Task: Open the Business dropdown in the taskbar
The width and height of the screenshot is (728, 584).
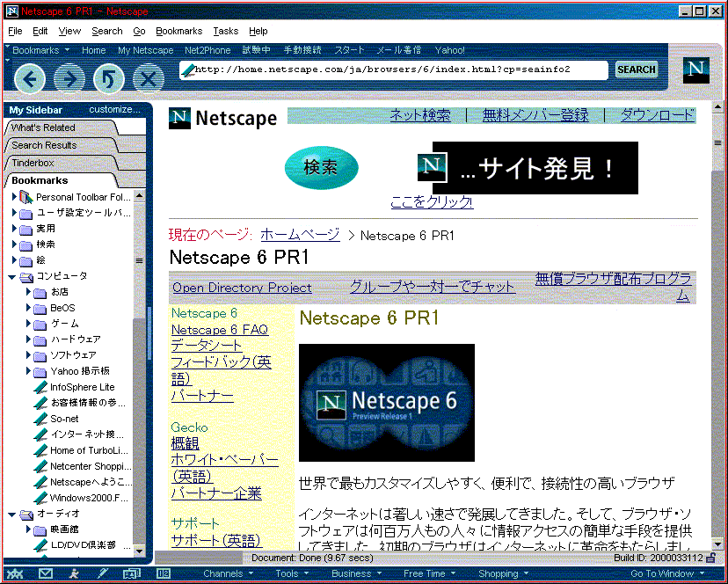Action: [356, 573]
